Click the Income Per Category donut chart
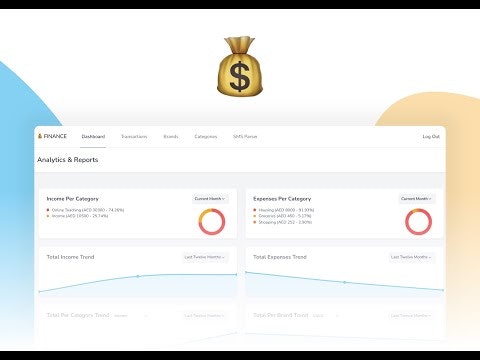The image size is (480, 360). 212,222
